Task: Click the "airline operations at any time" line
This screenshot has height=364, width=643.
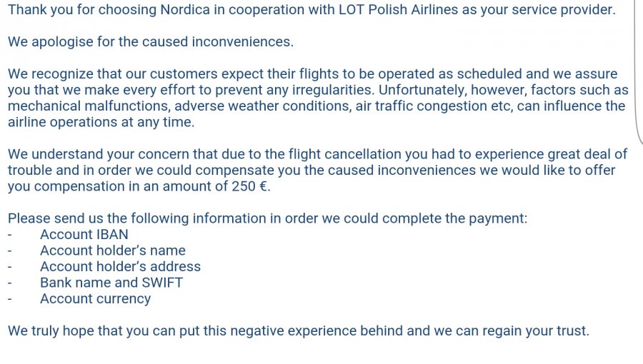Action: [101, 122]
